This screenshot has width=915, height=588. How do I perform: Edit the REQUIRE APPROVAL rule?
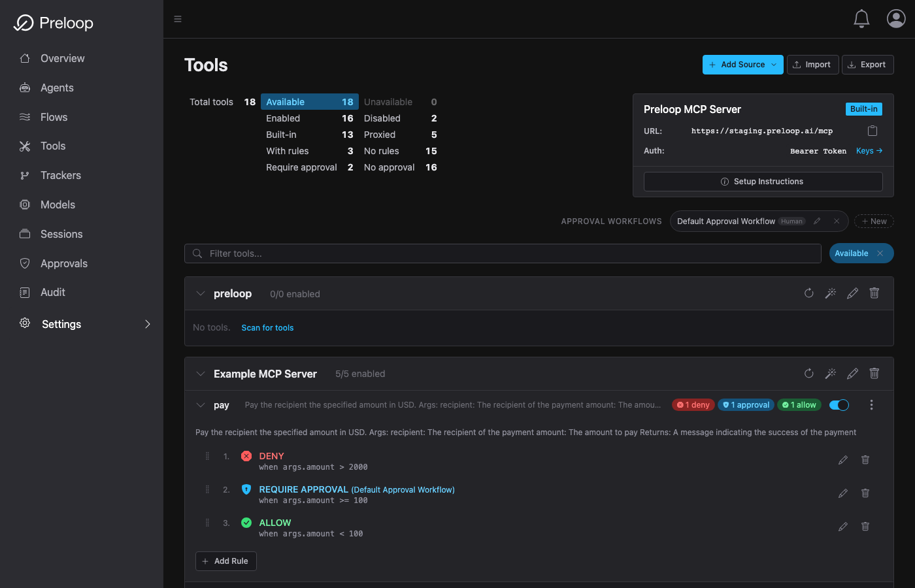click(843, 493)
